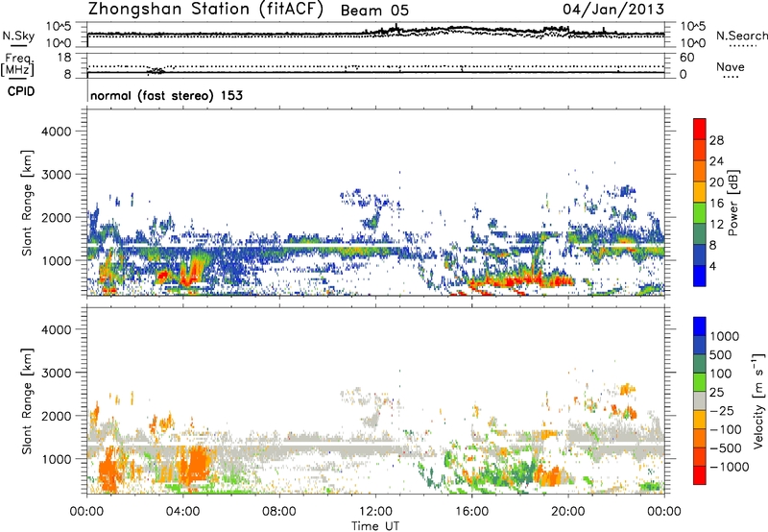Click the 'Nave' legend label

tap(731, 67)
